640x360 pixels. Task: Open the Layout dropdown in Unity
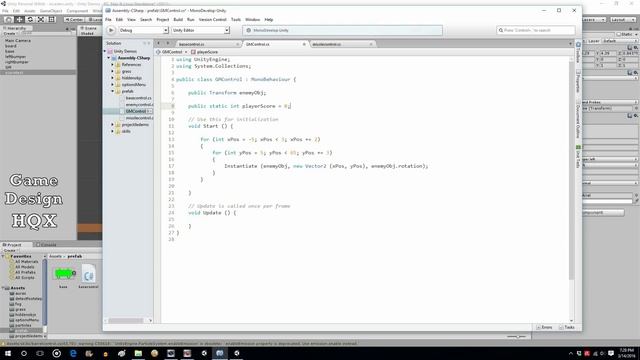pos(623,19)
